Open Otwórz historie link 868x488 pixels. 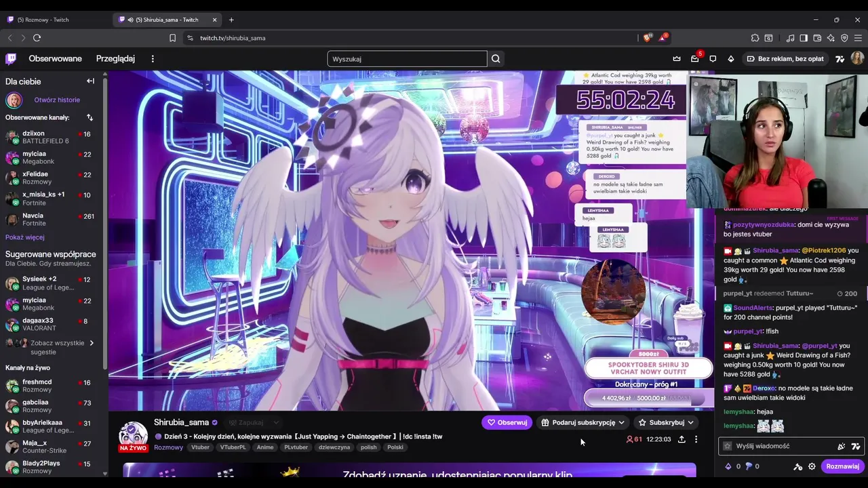point(57,100)
